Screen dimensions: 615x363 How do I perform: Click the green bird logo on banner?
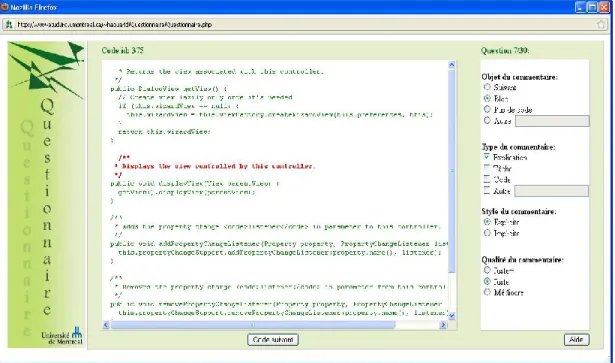point(46,69)
